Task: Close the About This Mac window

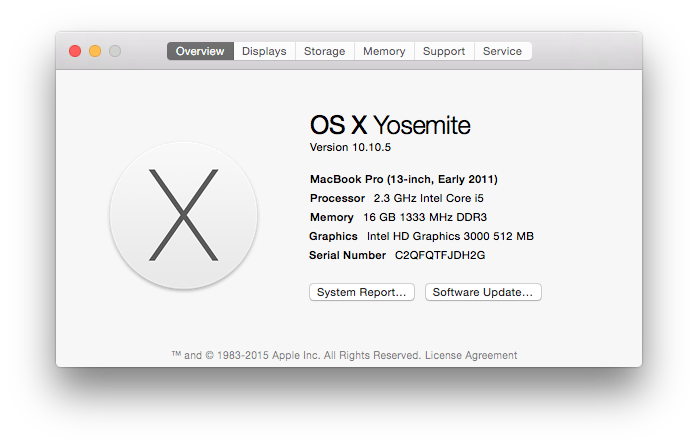Action: coord(75,51)
